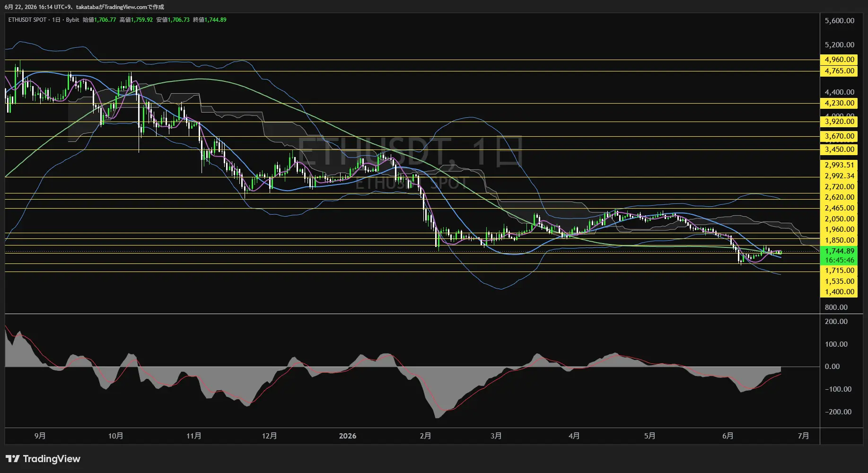This screenshot has width=868, height=473.
Task: Select the yellow 2,992.34 price label
Action: coord(840,176)
